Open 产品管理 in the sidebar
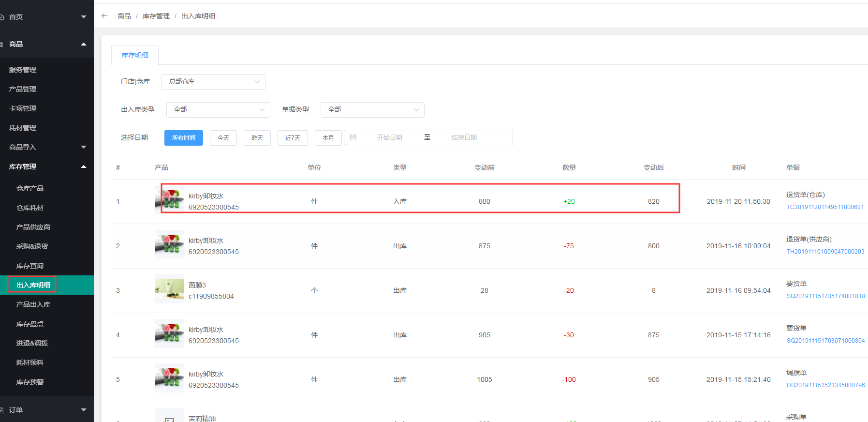Screen dimensions: 868x422 (23, 89)
